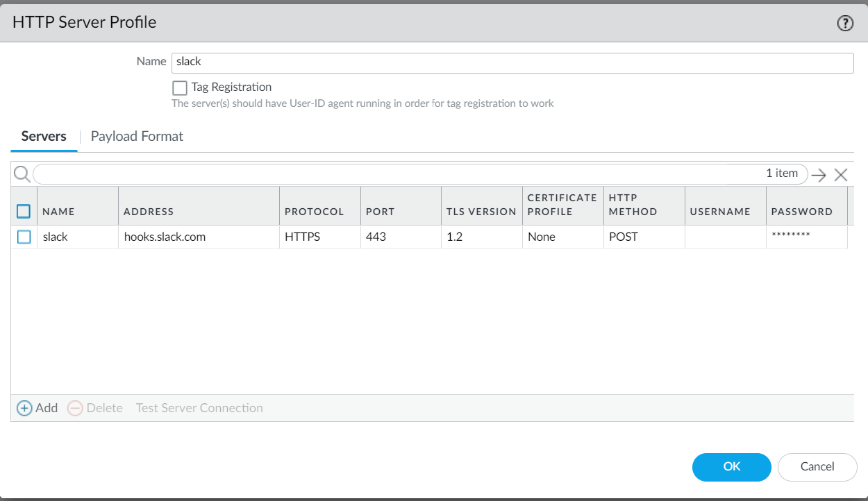The width and height of the screenshot is (868, 501).
Task: Click the search magnifier icon
Action: point(22,173)
